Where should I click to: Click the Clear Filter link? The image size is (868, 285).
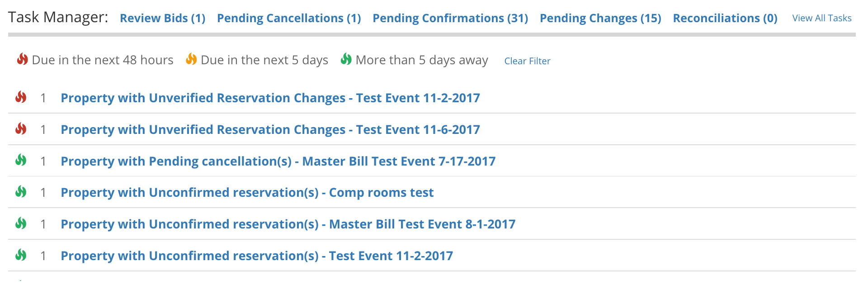click(x=527, y=61)
